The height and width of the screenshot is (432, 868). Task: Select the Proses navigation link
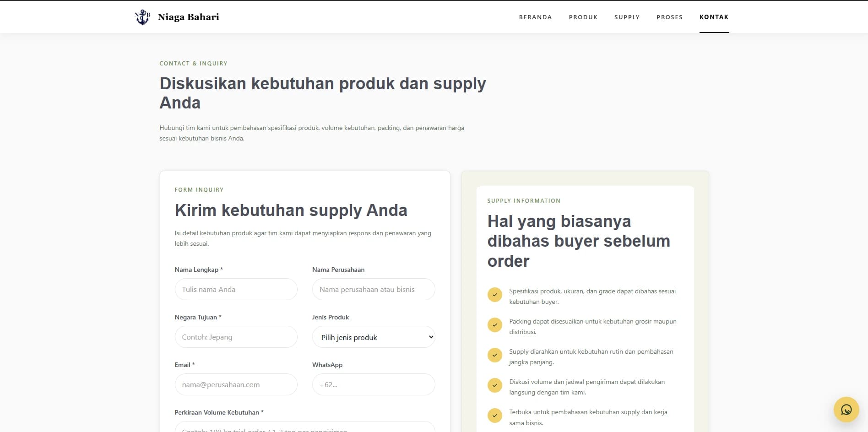point(669,17)
